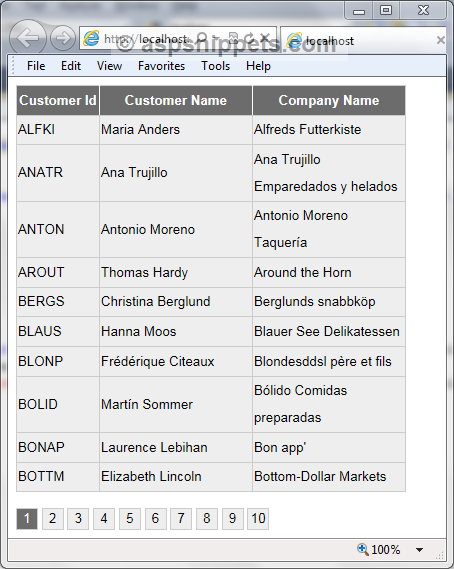Open the zoom level dropdown arrow
The width and height of the screenshot is (454, 569).
pos(420,550)
